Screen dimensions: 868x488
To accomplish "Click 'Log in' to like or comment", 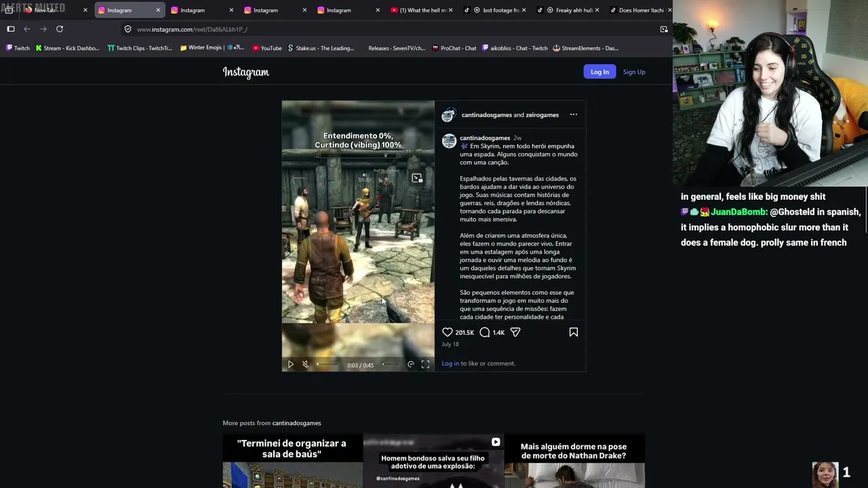I will pos(450,363).
